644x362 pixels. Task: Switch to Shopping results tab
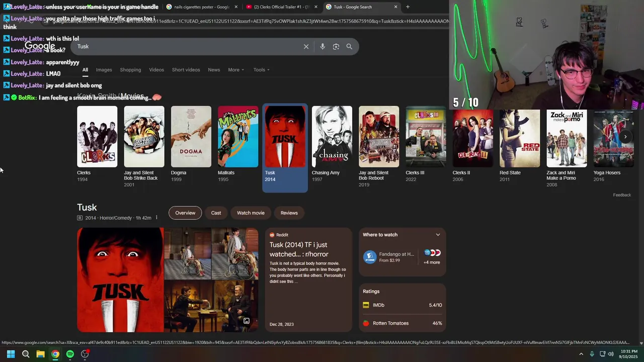(130, 70)
